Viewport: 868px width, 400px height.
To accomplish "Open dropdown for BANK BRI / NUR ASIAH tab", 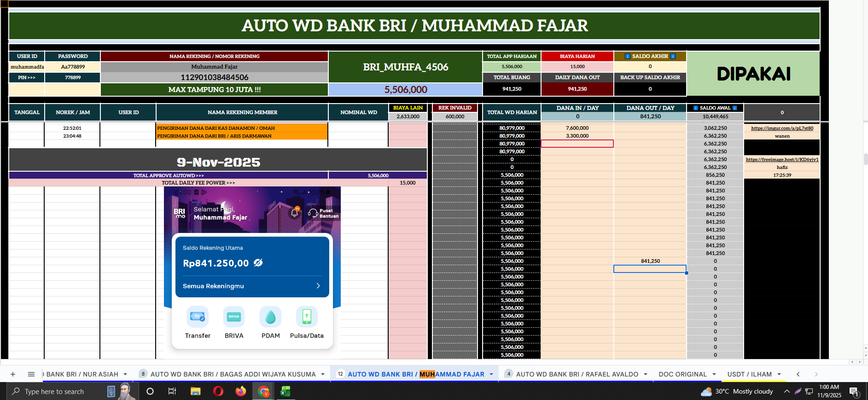I will 125,374.
